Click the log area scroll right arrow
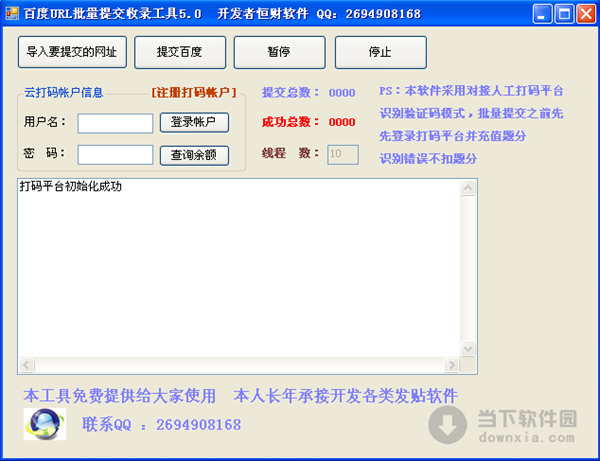The image size is (600, 461). click(x=452, y=365)
